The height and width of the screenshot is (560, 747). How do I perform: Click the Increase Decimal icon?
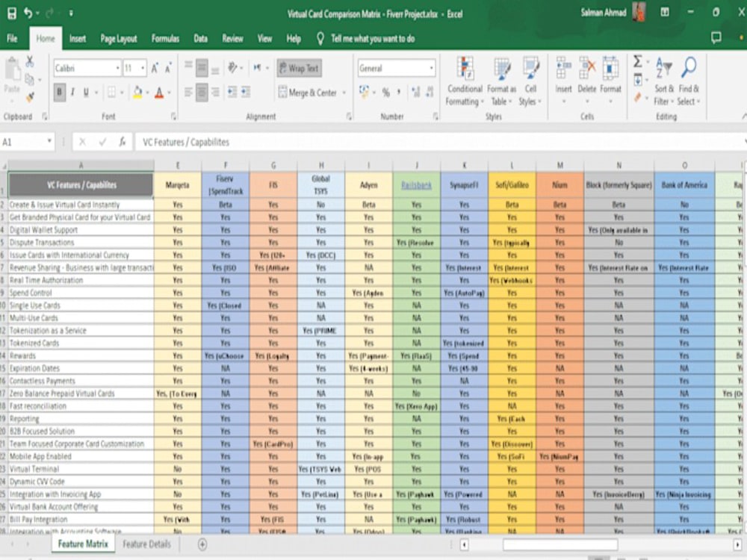(415, 93)
